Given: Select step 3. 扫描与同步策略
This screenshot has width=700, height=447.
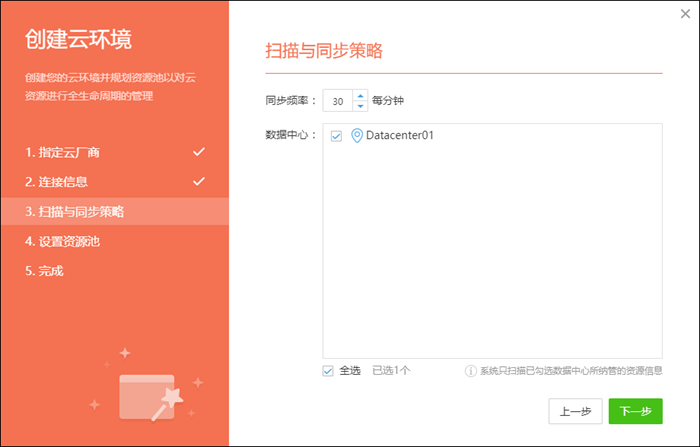Looking at the screenshot, I should [x=75, y=211].
